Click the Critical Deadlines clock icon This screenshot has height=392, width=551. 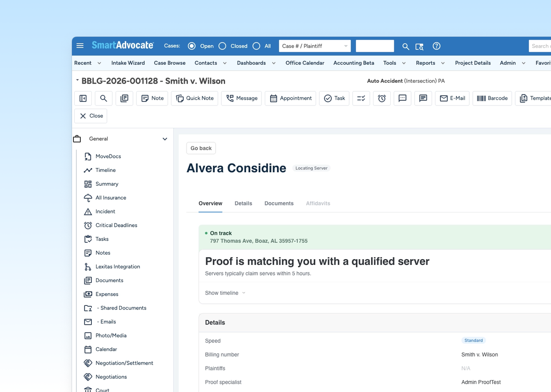pyautogui.click(x=88, y=225)
